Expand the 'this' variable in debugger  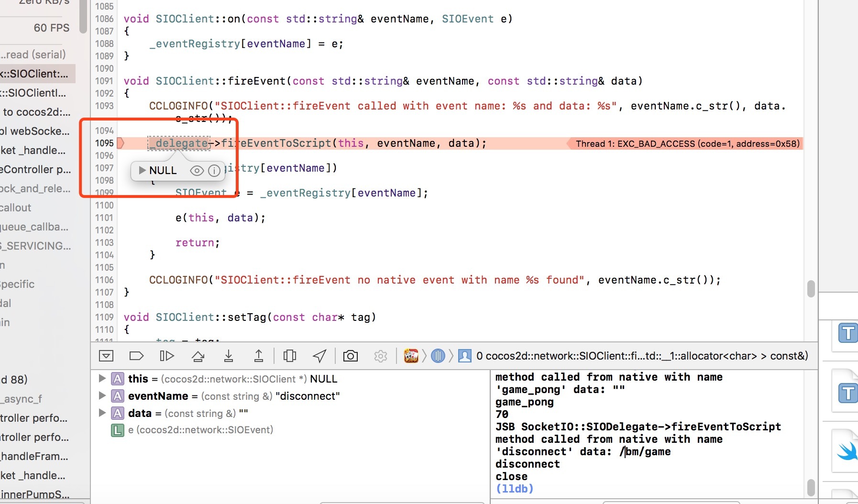click(x=102, y=378)
